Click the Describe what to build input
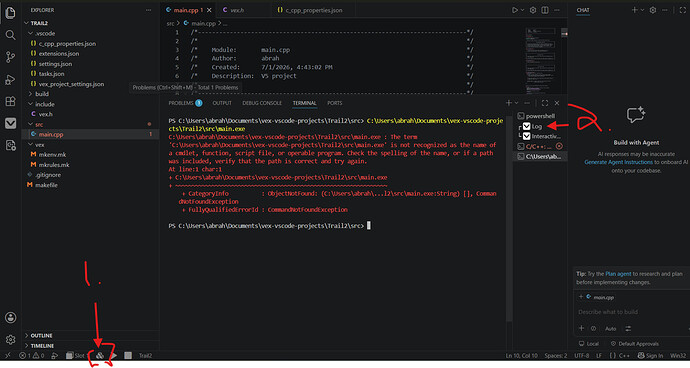Screen dimensions: 690x368 click(x=631, y=312)
